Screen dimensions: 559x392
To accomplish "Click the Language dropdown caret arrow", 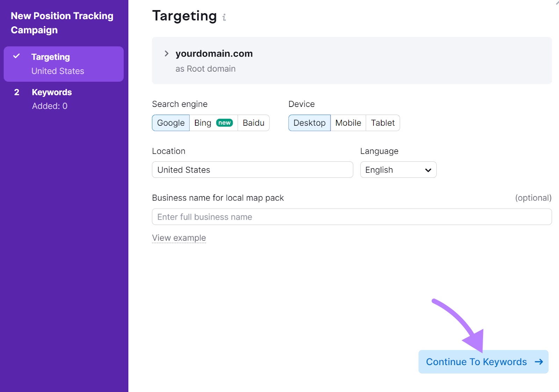I will [428, 170].
